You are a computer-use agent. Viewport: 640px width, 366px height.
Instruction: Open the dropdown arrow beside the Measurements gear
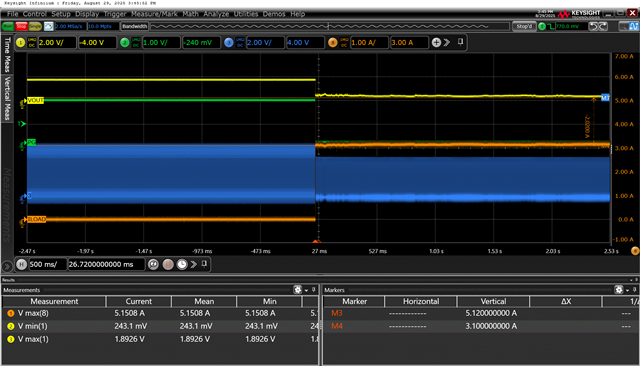pos(306,291)
